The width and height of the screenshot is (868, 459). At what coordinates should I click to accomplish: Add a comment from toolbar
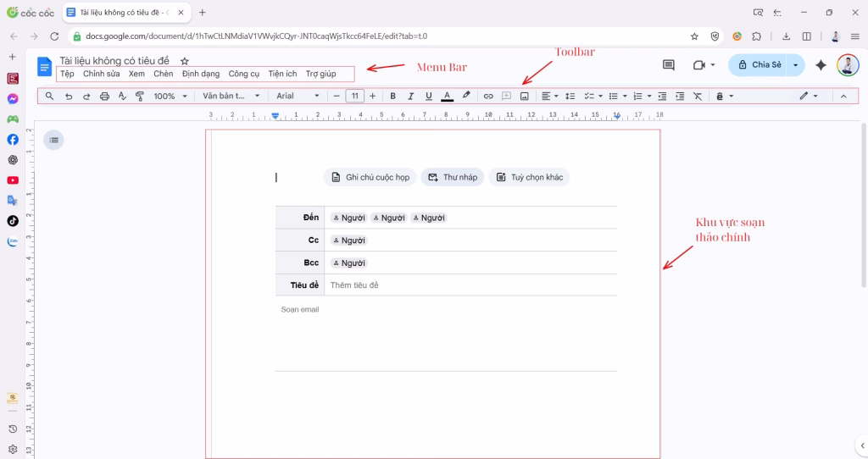click(x=506, y=97)
